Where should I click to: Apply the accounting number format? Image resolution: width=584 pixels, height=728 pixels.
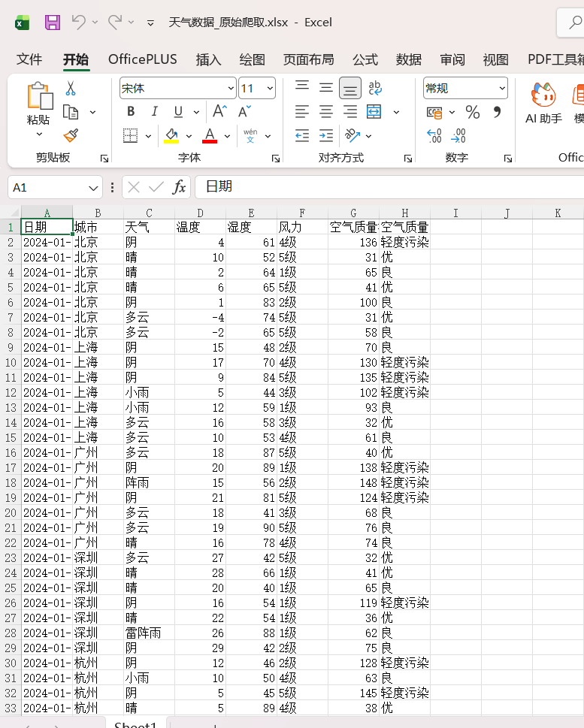[434, 113]
